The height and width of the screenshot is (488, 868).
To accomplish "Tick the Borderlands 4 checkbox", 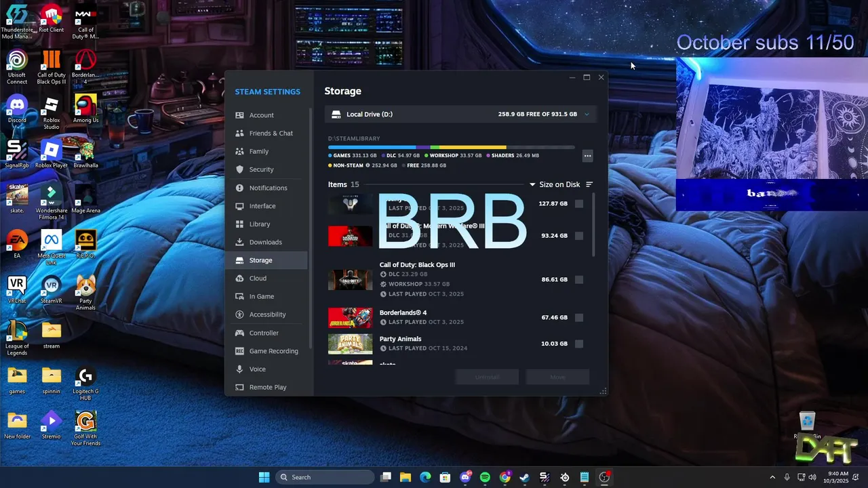I will pyautogui.click(x=579, y=317).
